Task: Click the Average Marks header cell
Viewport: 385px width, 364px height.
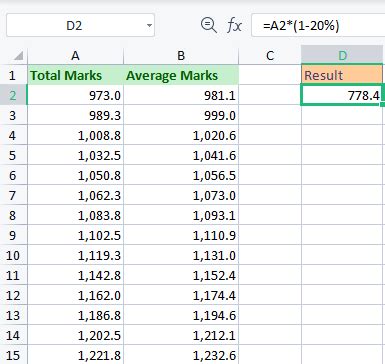Action: tap(181, 75)
